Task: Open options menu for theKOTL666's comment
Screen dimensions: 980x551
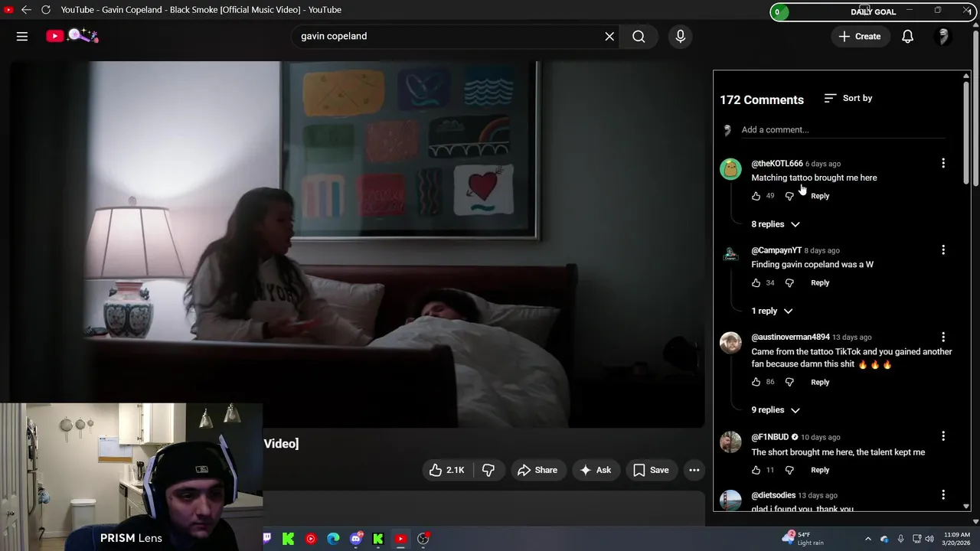Action: click(943, 163)
